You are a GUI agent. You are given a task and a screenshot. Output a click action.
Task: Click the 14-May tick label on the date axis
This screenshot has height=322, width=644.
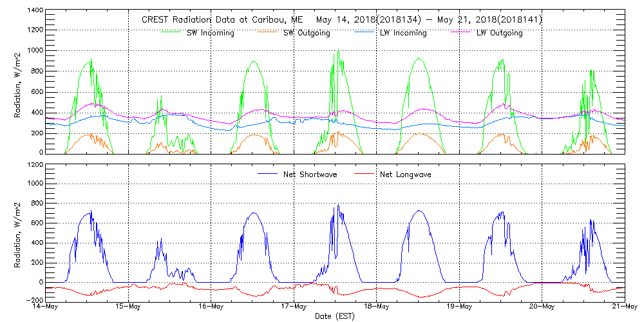point(46,307)
